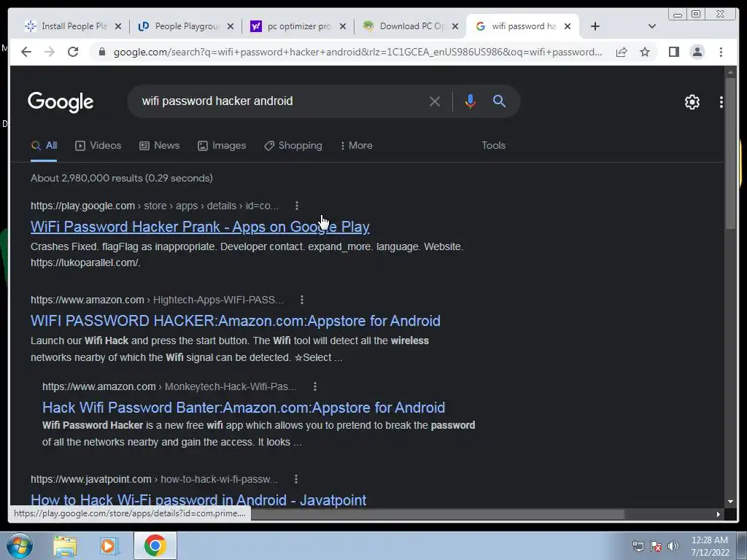Click the browser forward arrow
The width and height of the screenshot is (747, 560).
point(50,52)
